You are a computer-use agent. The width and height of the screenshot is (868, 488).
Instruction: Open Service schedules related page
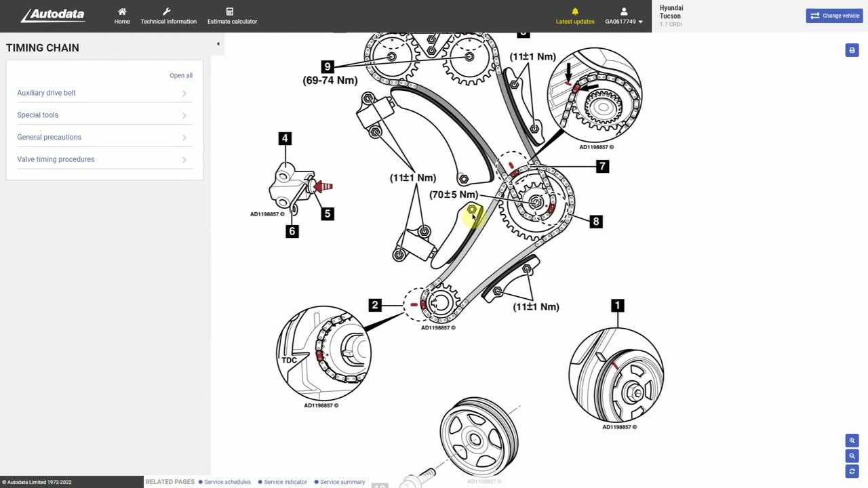coord(227,482)
